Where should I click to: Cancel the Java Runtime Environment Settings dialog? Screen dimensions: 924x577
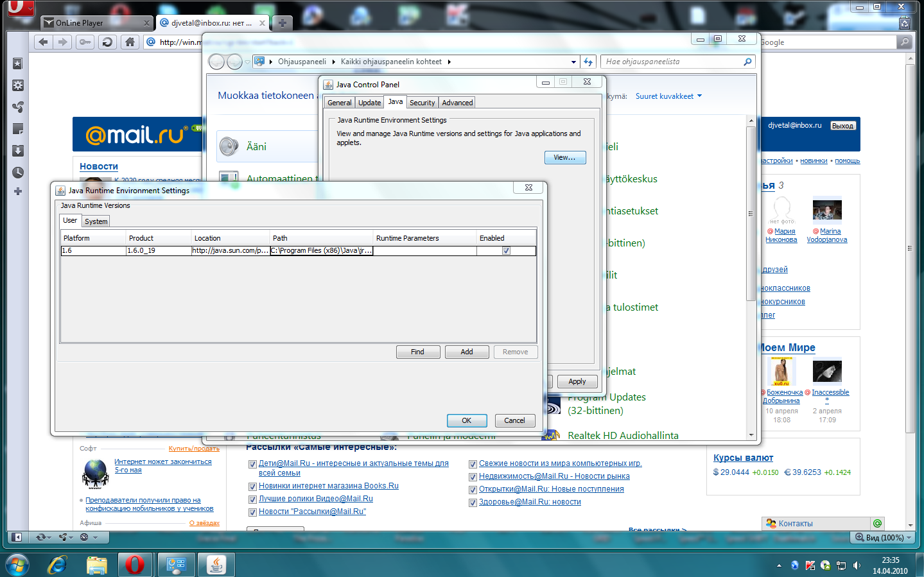click(514, 420)
